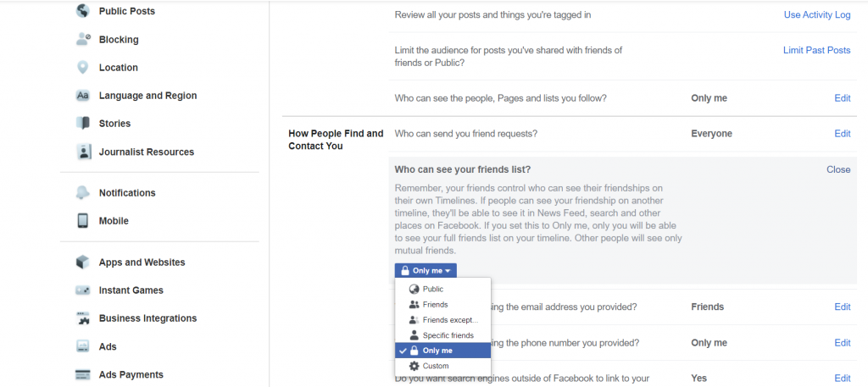Expand the Only me audience dropdown

pyautogui.click(x=426, y=270)
